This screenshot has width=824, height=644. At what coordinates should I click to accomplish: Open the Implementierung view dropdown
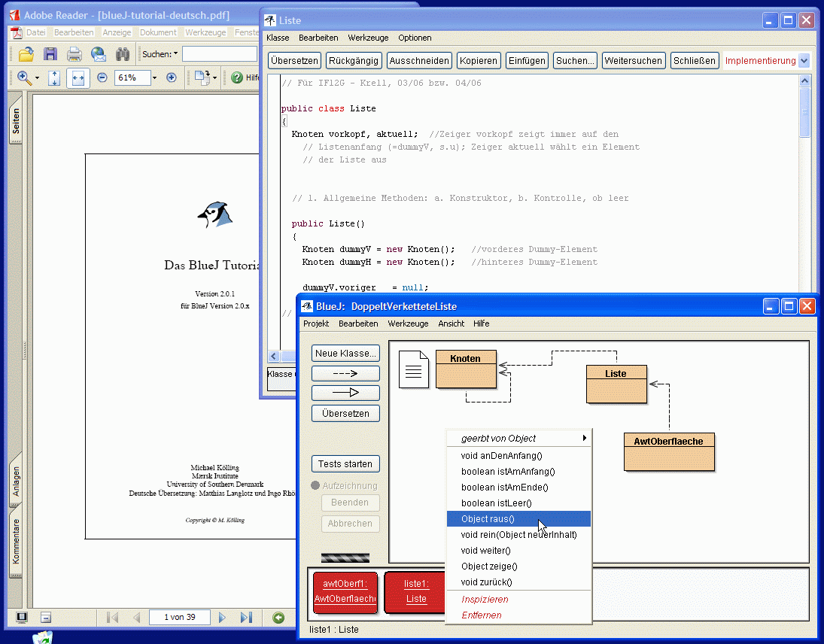click(804, 61)
